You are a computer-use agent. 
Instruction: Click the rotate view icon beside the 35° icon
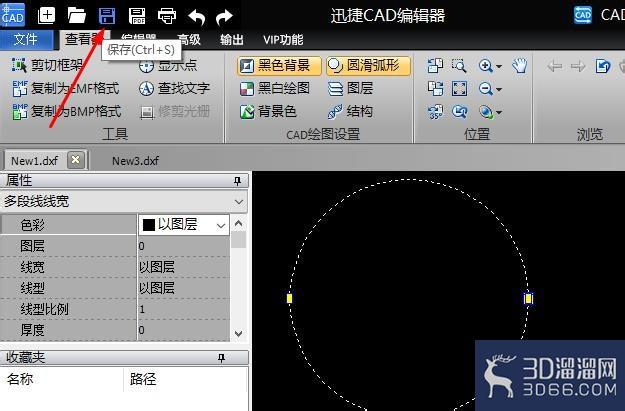click(x=459, y=112)
